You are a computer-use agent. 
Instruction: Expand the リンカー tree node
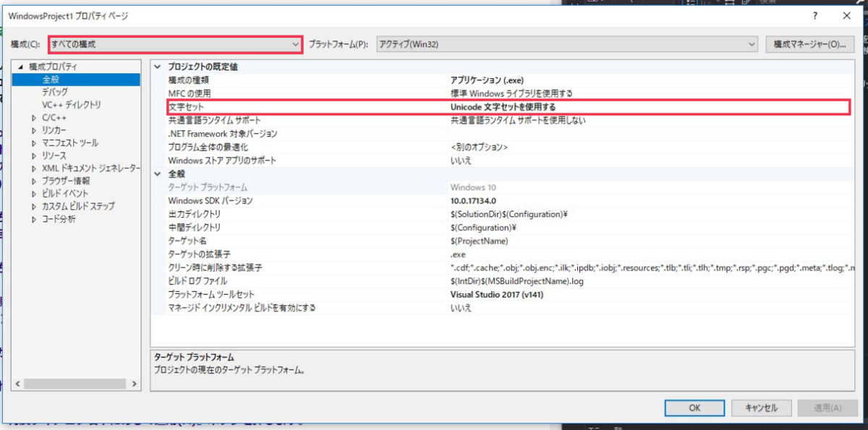click(33, 130)
